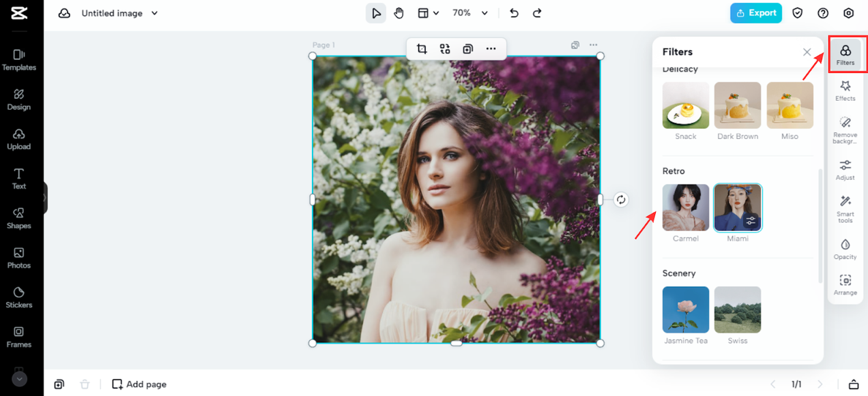Screen dimensions: 868x396
Task: Collapse the left panel handle
Action: (x=45, y=198)
